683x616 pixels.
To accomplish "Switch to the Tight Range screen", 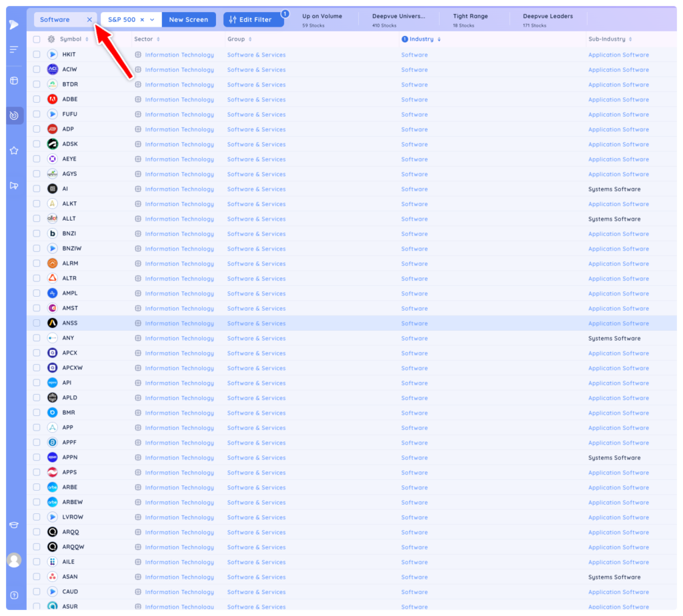I will tap(470, 20).
